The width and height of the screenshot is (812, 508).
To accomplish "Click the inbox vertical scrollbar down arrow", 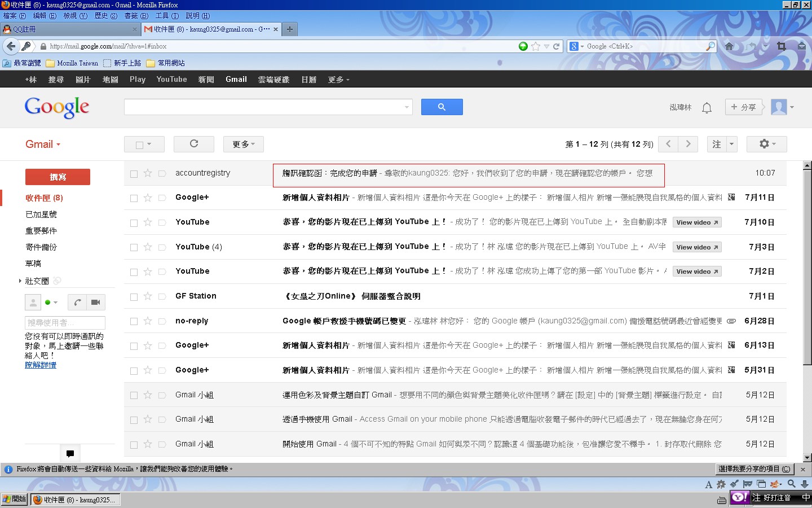I will tap(807, 457).
